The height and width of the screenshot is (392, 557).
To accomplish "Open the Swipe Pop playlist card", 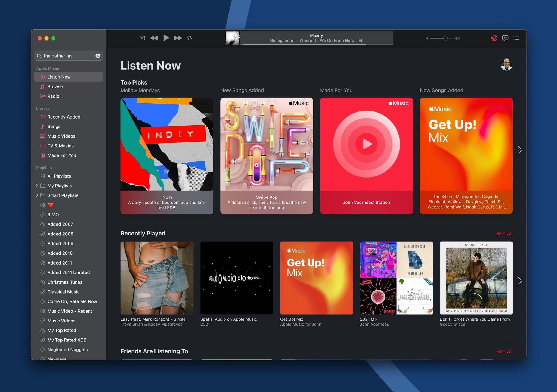I will [267, 156].
